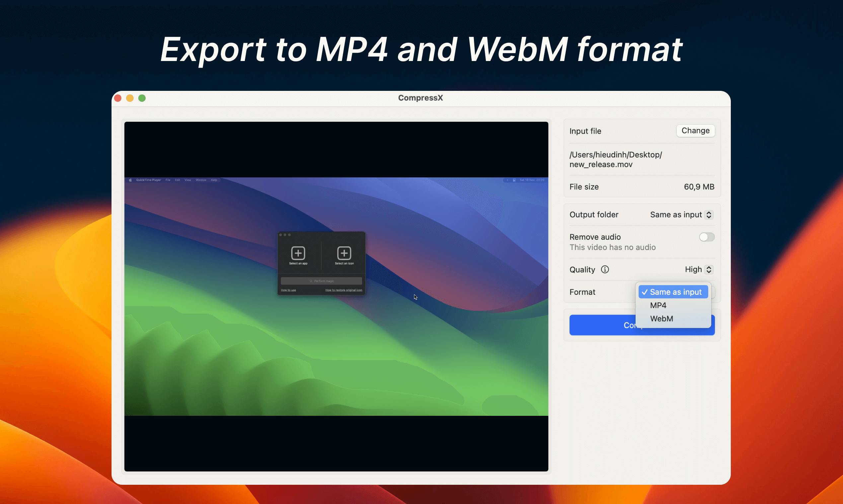Screen dimensions: 843x504
Task: Click the File menu in the video preview
Action: click(168, 180)
